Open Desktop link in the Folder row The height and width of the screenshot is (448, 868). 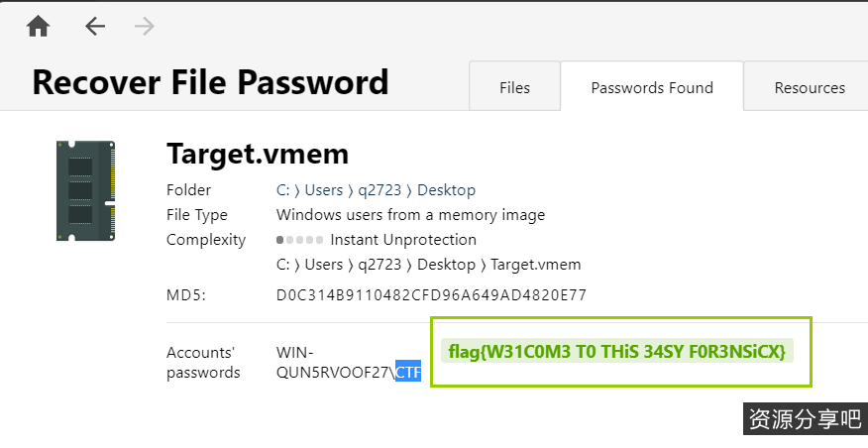446,190
